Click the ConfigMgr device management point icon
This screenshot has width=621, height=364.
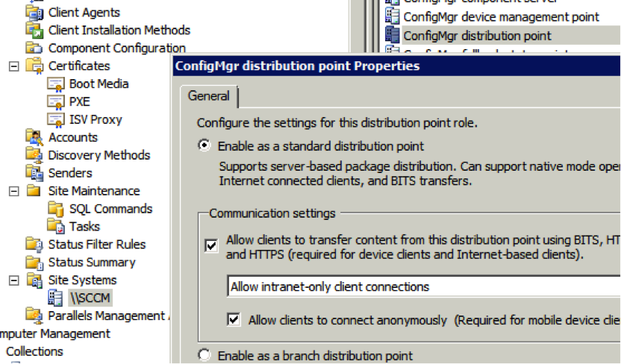coord(392,16)
